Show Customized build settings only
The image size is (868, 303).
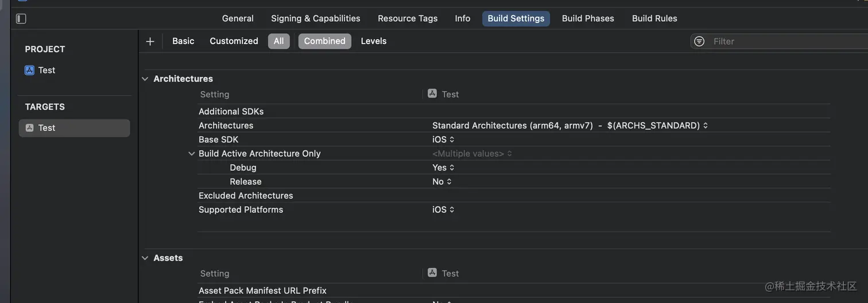click(x=234, y=41)
